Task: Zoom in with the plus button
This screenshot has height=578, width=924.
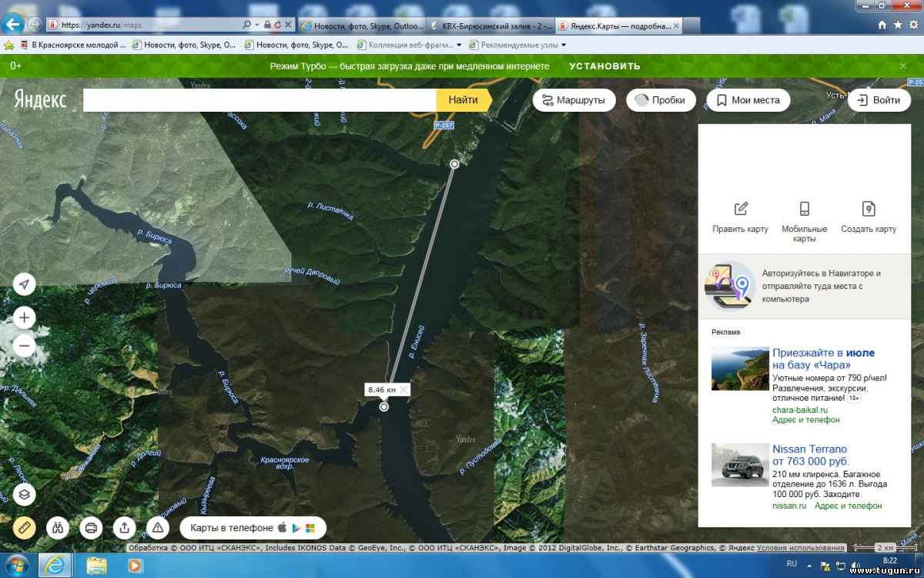Action: pyautogui.click(x=25, y=317)
